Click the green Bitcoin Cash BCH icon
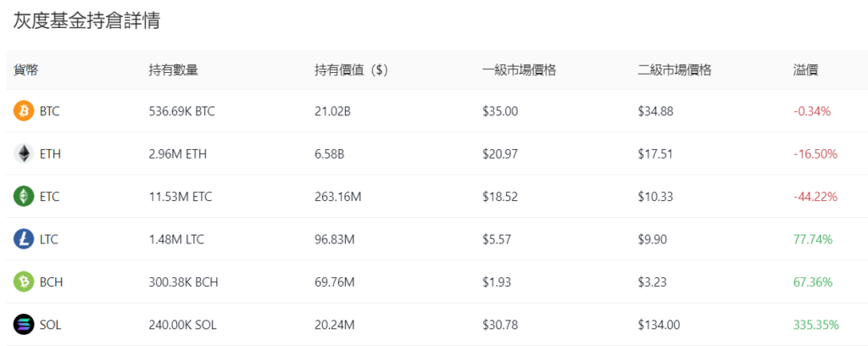The image size is (868, 346). 24,282
